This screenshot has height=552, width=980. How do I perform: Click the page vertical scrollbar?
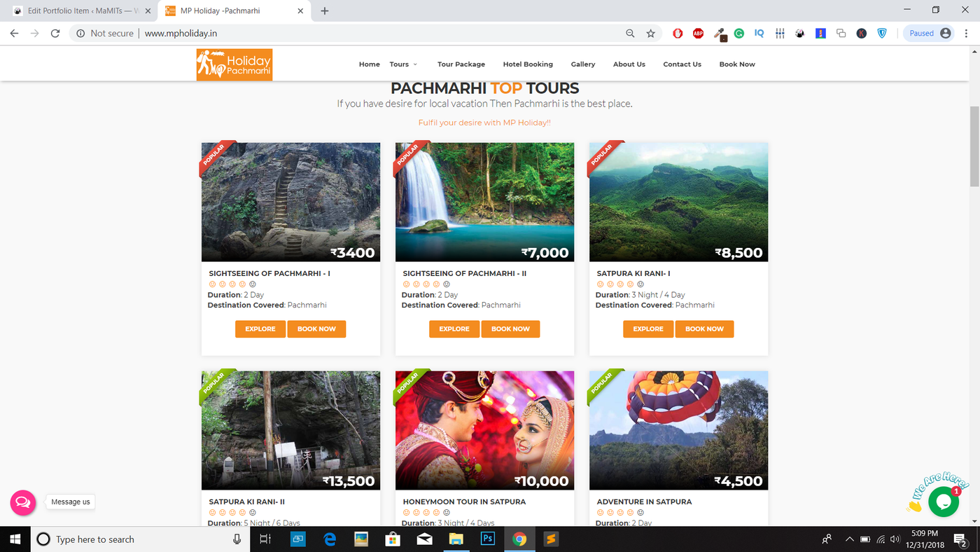[x=974, y=147]
